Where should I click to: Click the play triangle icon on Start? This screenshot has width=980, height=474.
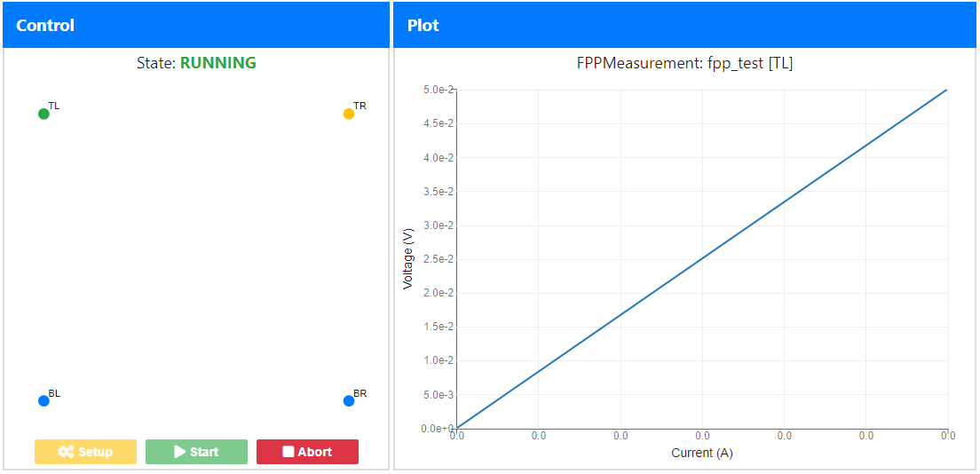tap(179, 452)
